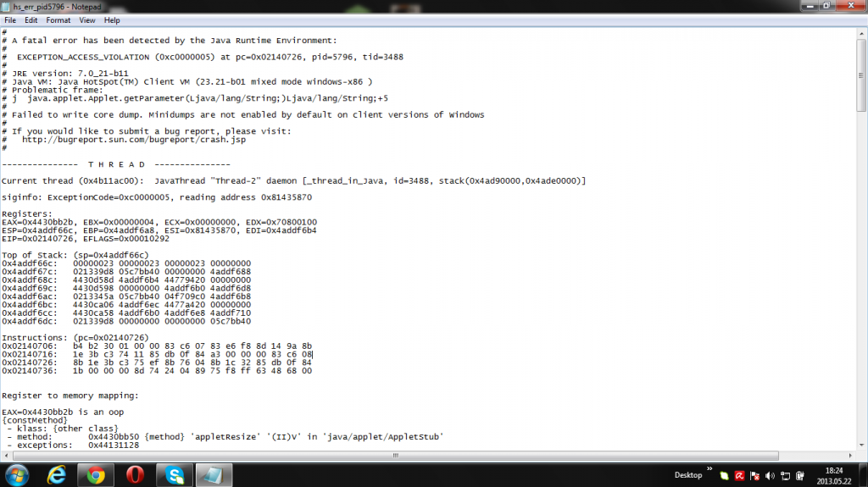Click the 'appletResize' method line

[x=225, y=437]
